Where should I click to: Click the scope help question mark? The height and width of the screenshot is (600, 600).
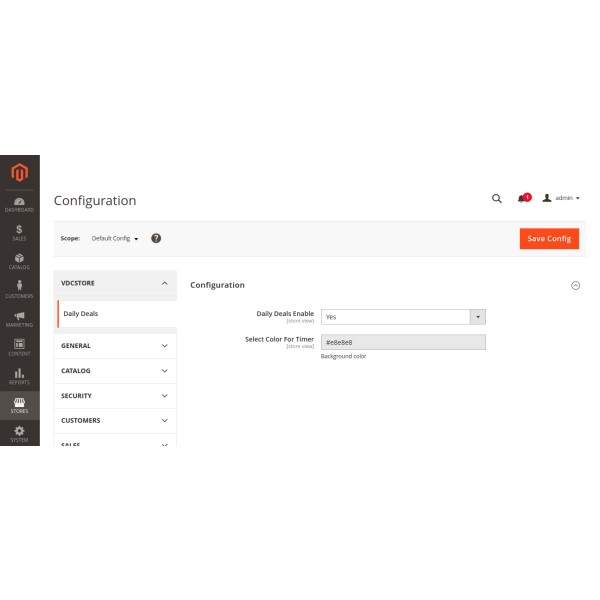click(156, 238)
